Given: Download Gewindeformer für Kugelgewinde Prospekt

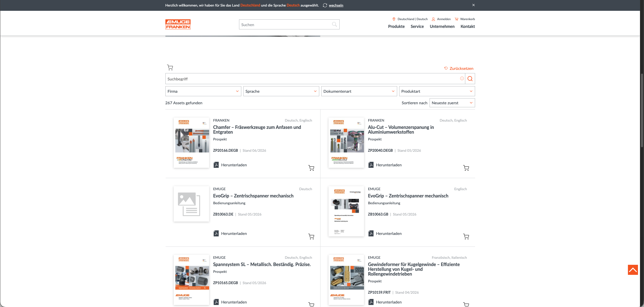Looking at the screenshot, I should coord(389,302).
